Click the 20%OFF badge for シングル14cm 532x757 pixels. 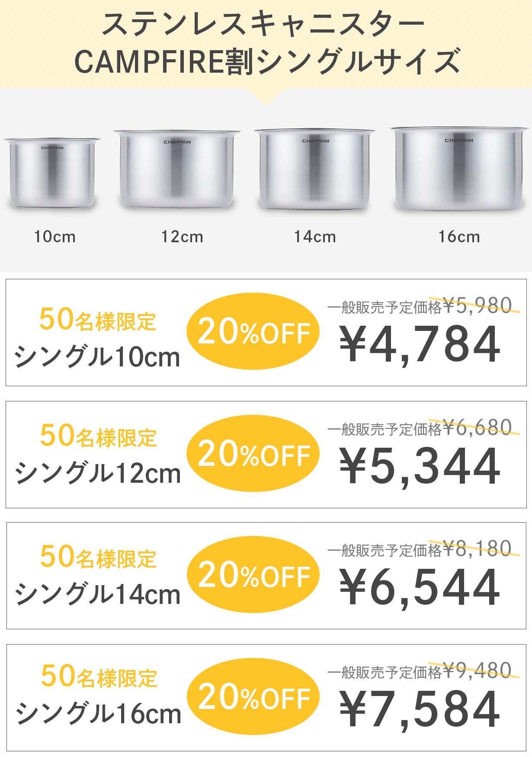(x=253, y=575)
